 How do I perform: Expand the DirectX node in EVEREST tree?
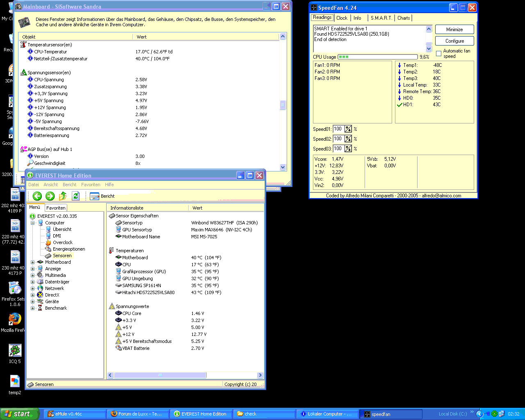(x=32, y=295)
